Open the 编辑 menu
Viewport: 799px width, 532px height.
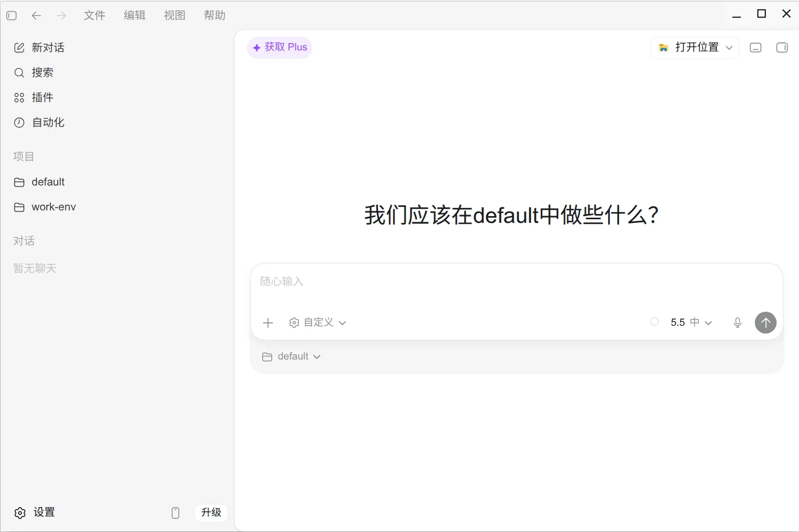click(135, 16)
